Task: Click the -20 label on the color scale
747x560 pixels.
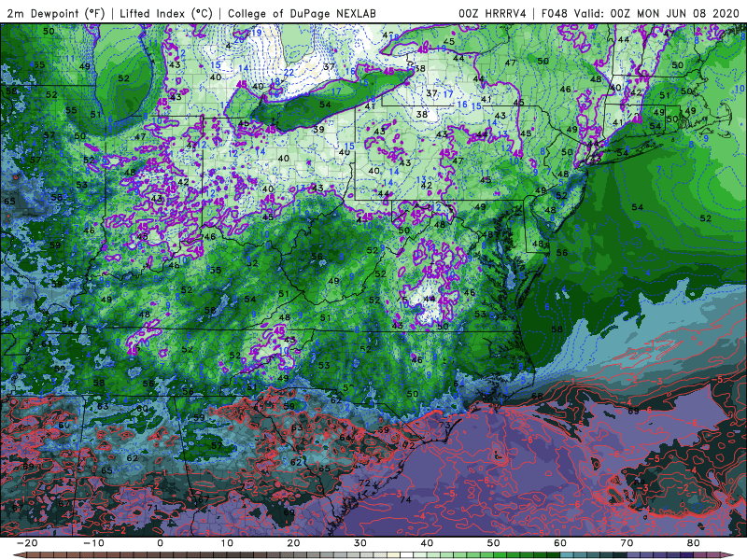Action: pos(27,543)
